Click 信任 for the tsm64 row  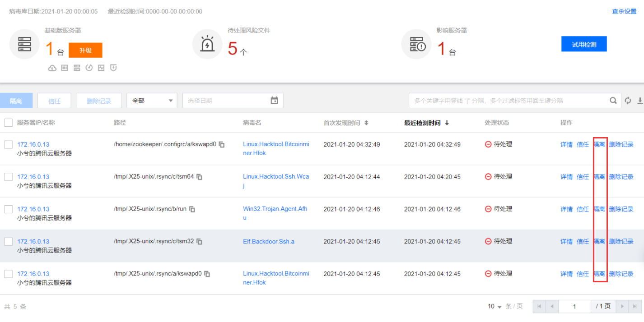583,177
